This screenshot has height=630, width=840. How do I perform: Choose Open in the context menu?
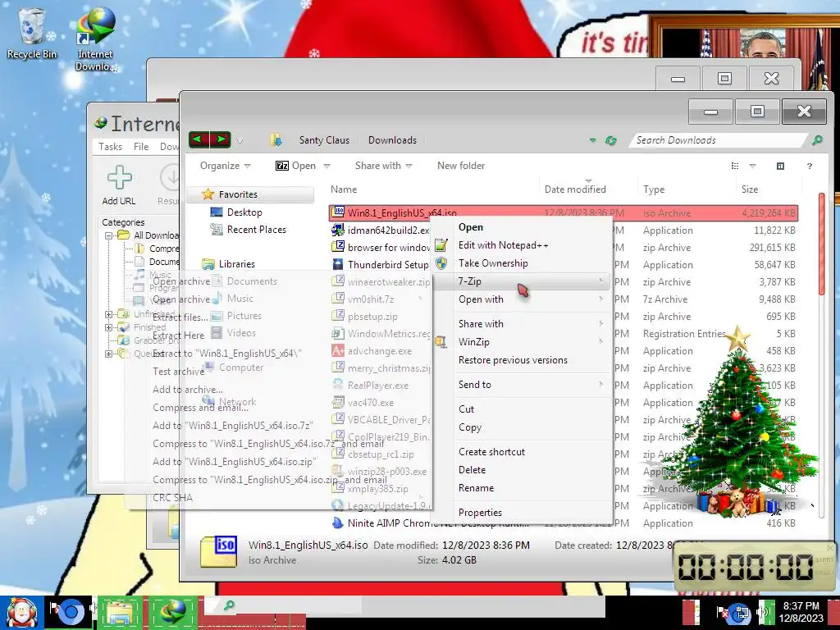(522, 227)
